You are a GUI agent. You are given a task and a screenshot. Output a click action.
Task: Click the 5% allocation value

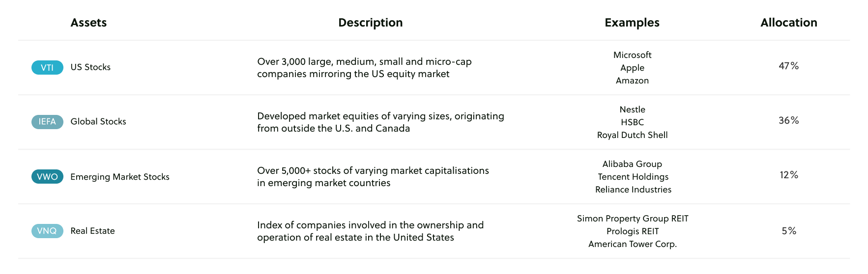[x=789, y=231]
